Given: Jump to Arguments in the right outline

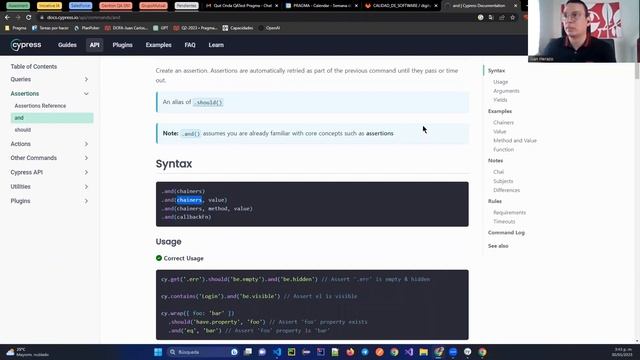Looking at the screenshot, I should (x=506, y=91).
